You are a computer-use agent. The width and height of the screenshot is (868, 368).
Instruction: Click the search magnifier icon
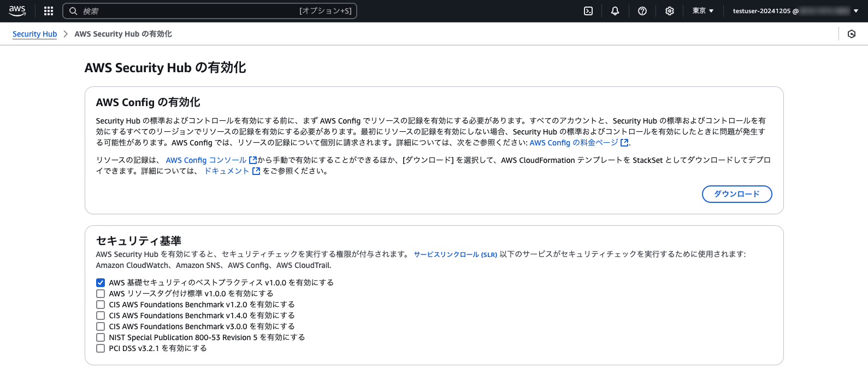73,11
